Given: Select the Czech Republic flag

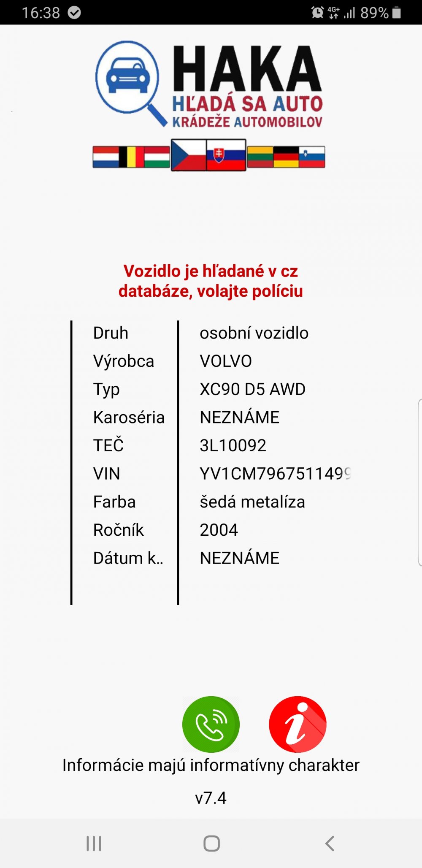Looking at the screenshot, I should tap(189, 155).
